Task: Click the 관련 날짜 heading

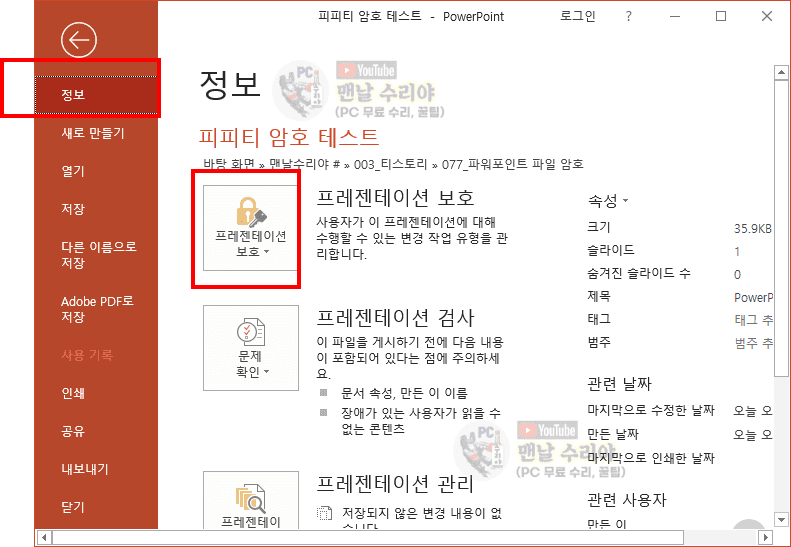Action: click(x=619, y=384)
